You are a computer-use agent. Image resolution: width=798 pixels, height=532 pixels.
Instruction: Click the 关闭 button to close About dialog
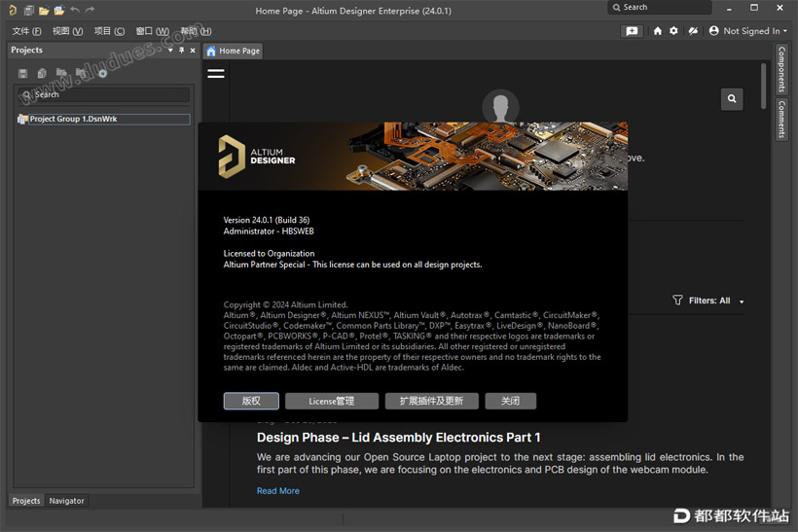pyautogui.click(x=511, y=401)
